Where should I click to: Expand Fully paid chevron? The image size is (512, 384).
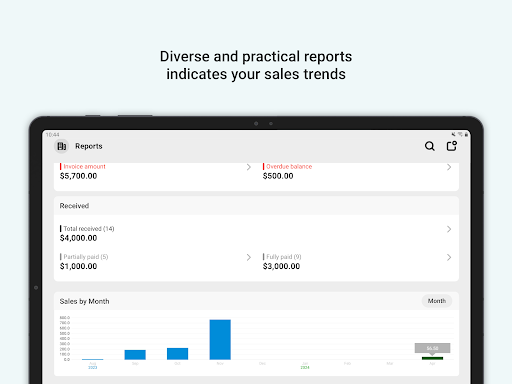coord(449,257)
